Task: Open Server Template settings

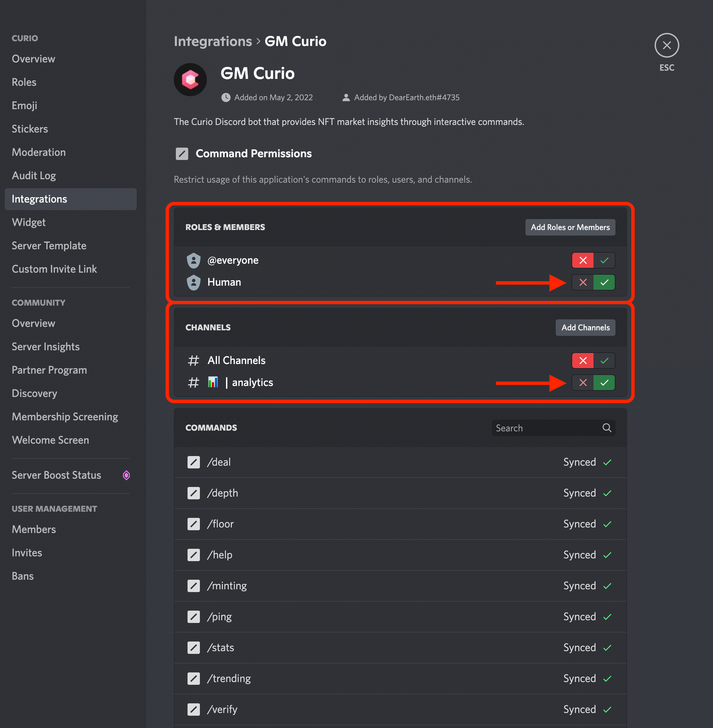Action: click(x=71, y=246)
